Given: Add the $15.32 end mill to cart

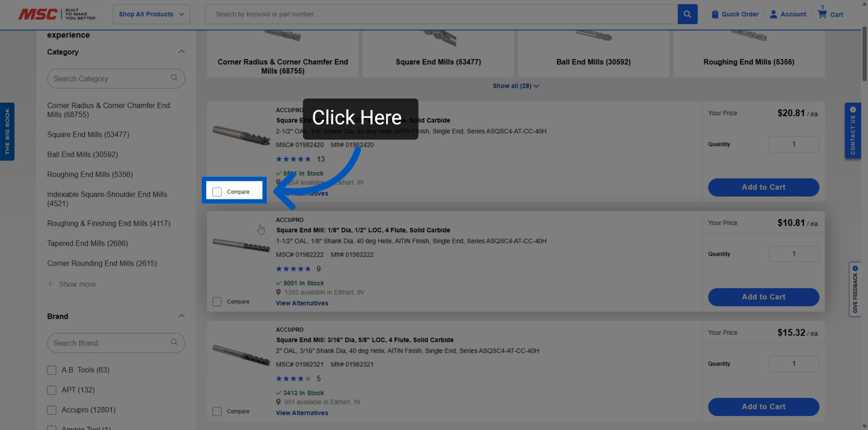Looking at the screenshot, I should coord(763,407).
